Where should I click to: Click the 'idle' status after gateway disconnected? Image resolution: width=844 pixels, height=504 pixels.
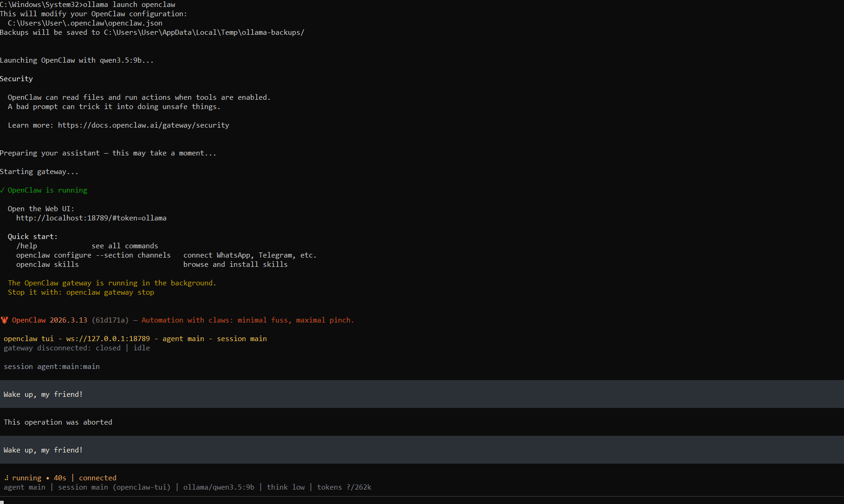142,348
